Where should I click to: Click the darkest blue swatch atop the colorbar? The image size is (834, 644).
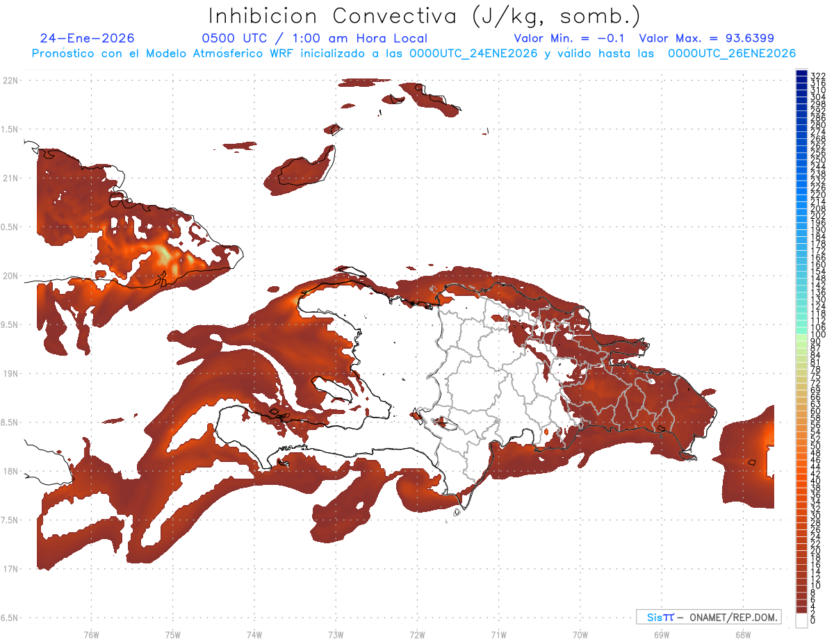tap(801, 72)
